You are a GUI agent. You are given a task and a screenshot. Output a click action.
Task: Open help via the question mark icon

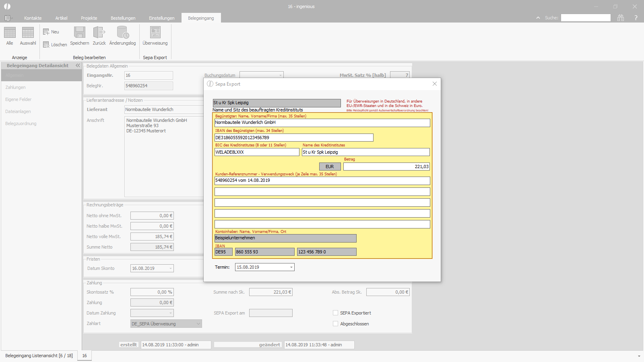[x=636, y=18]
